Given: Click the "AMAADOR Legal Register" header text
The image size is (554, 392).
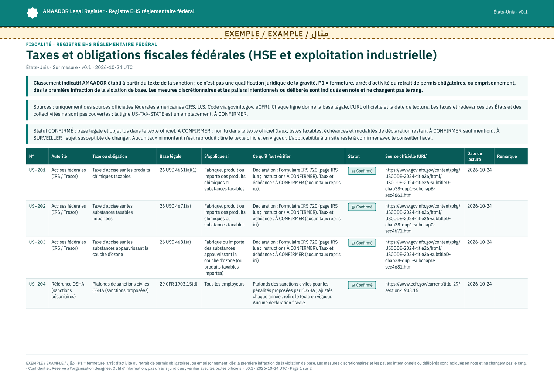Looking at the screenshot, I should pos(119,11).
